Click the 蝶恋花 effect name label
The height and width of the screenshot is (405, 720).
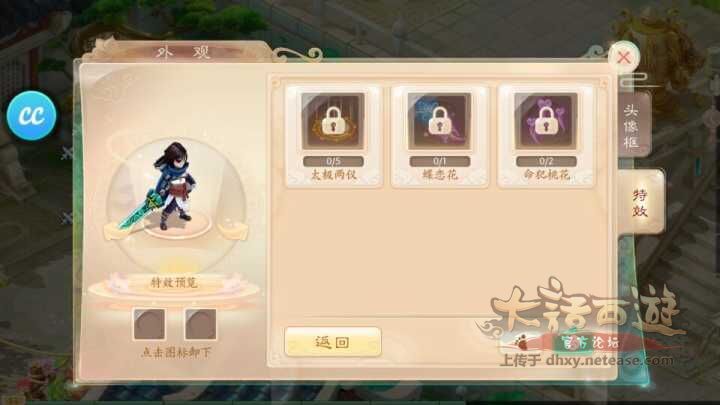pyautogui.click(x=440, y=175)
